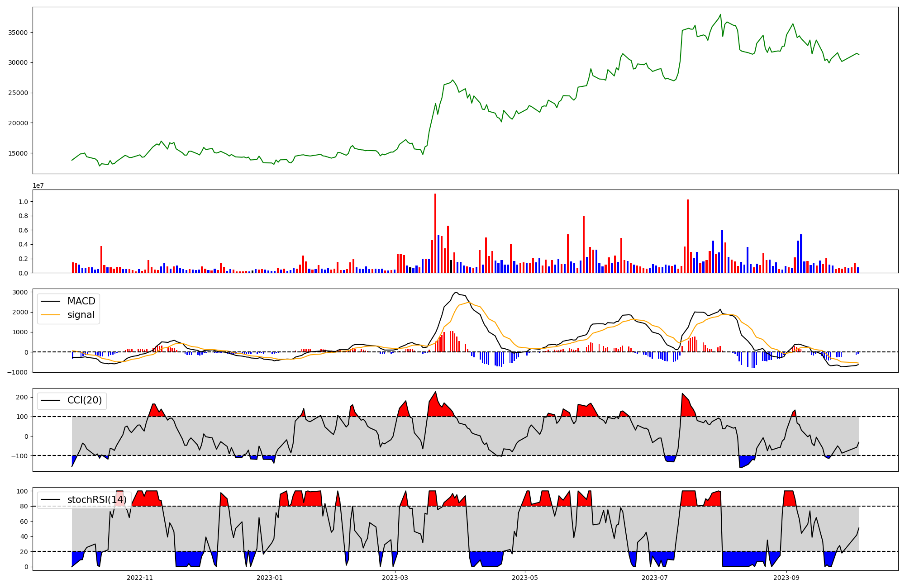Click the 2023-07 date axis label
The width and height of the screenshot is (905, 588).
point(655,578)
